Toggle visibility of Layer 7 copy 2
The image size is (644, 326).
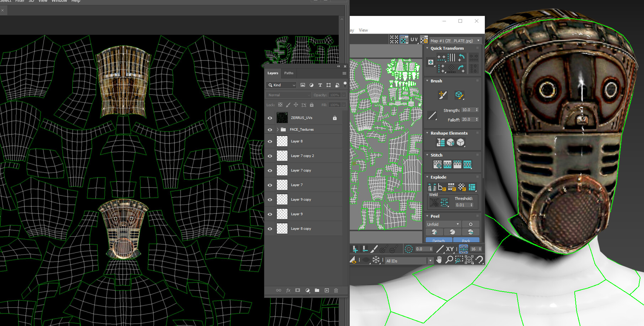[x=270, y=156]
